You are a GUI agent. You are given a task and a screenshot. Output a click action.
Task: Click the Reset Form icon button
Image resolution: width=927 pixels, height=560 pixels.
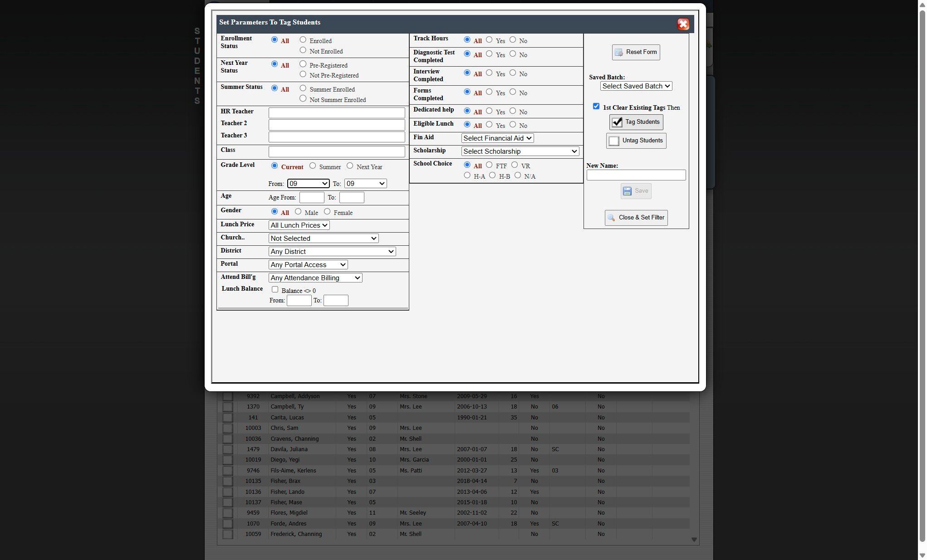(x=618, y=53)
